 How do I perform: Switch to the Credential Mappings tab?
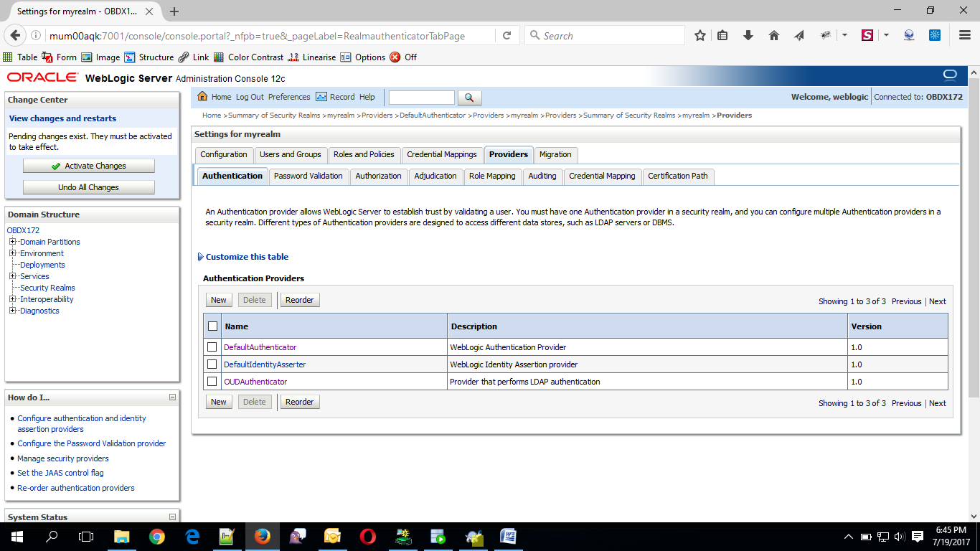(442, 155)
